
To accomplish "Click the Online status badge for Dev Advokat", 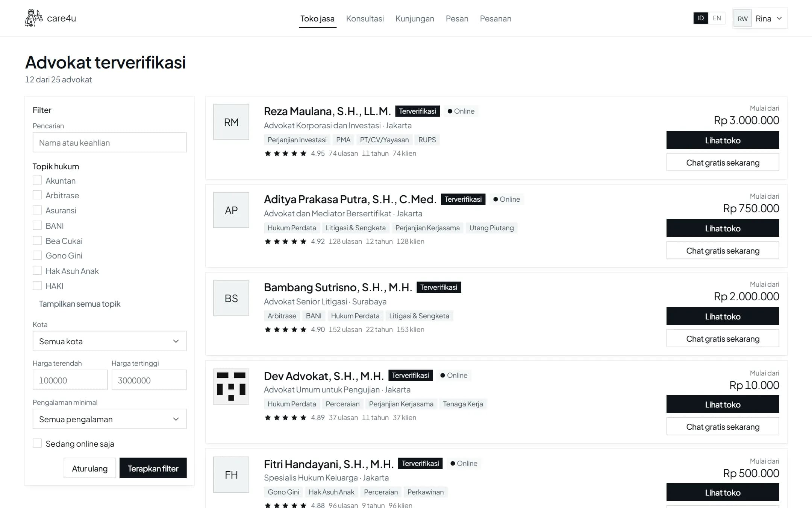I will click(x=454, y=375).
